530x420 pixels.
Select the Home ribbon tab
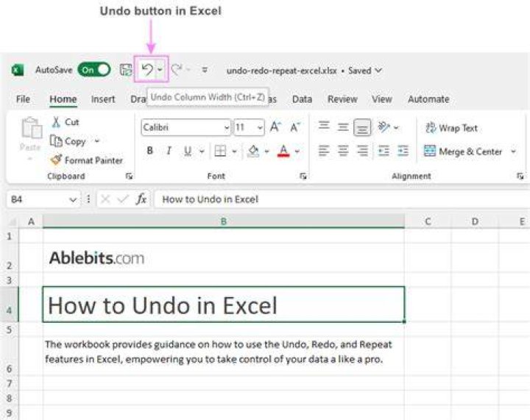click(x=63, y=99)
